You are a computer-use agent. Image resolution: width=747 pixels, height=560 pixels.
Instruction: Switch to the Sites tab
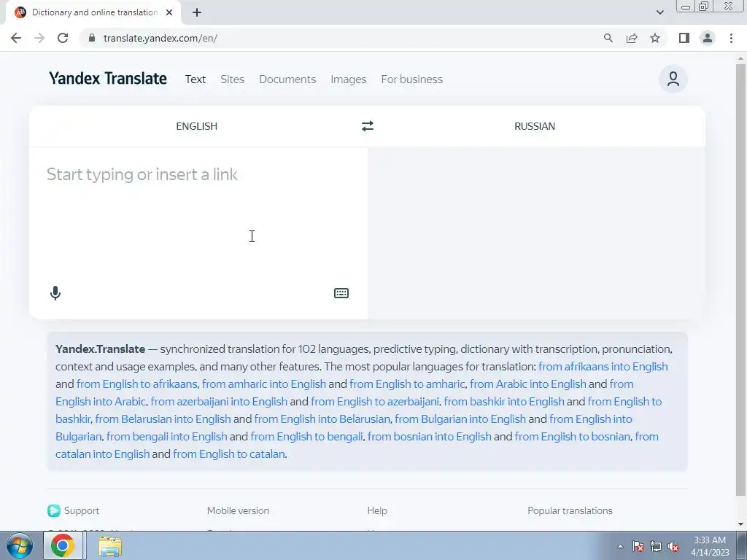pyautogui.click(x=232, y=79)
